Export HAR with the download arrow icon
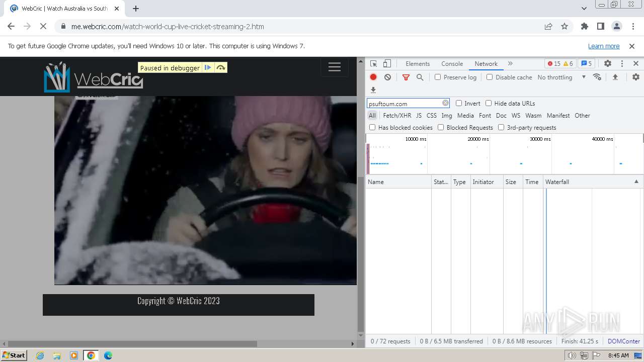Screen dimensions: 644x362 [x=373, y=90]
